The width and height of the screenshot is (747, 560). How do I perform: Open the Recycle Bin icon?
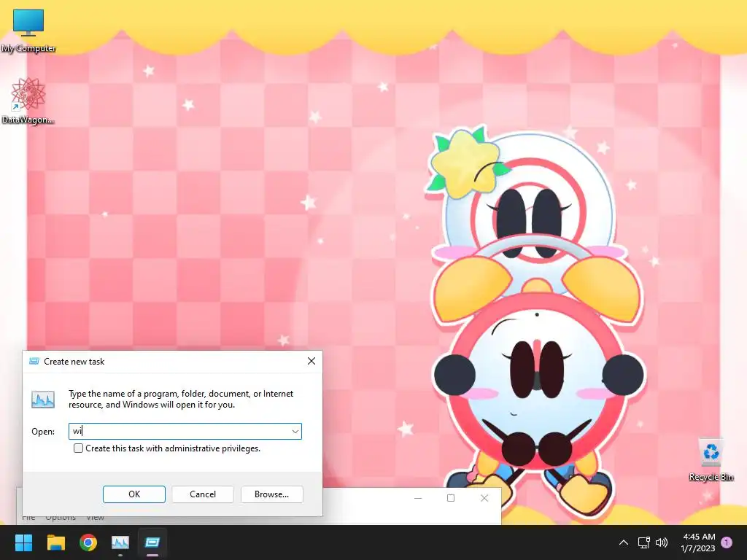point(711,459)
